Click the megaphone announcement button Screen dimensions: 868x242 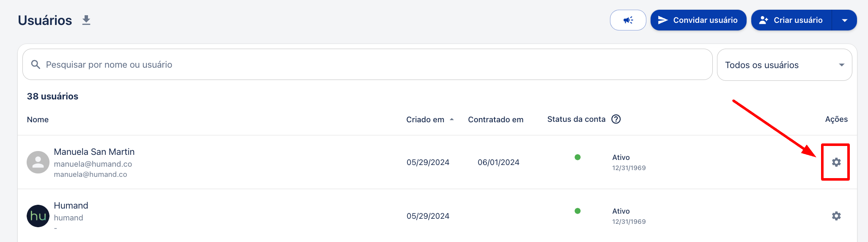[x=628, y=20]
